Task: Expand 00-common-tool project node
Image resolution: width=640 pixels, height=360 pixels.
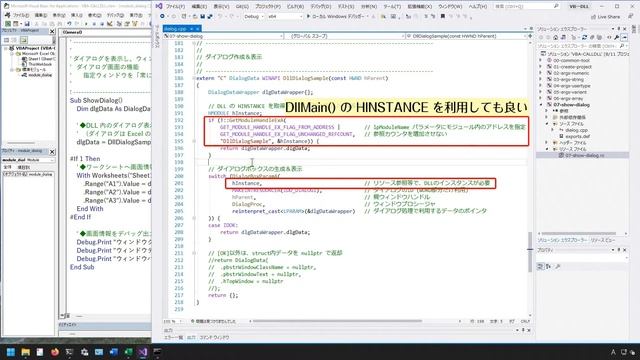Action: [541, 60]
